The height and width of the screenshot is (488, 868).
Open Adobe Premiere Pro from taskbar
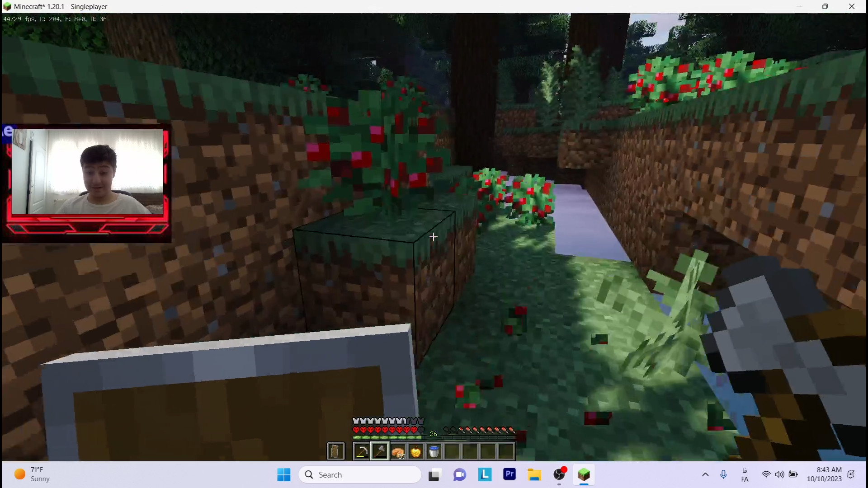(x=509, y=474)
